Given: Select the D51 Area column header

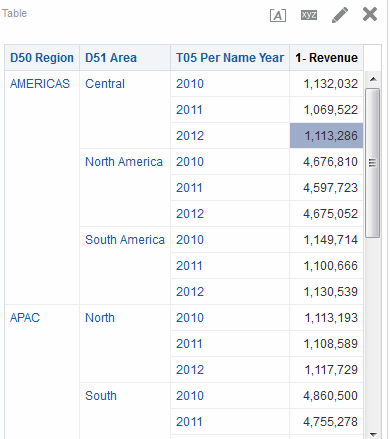Looking at the screenshot, I should click(111, 58).
